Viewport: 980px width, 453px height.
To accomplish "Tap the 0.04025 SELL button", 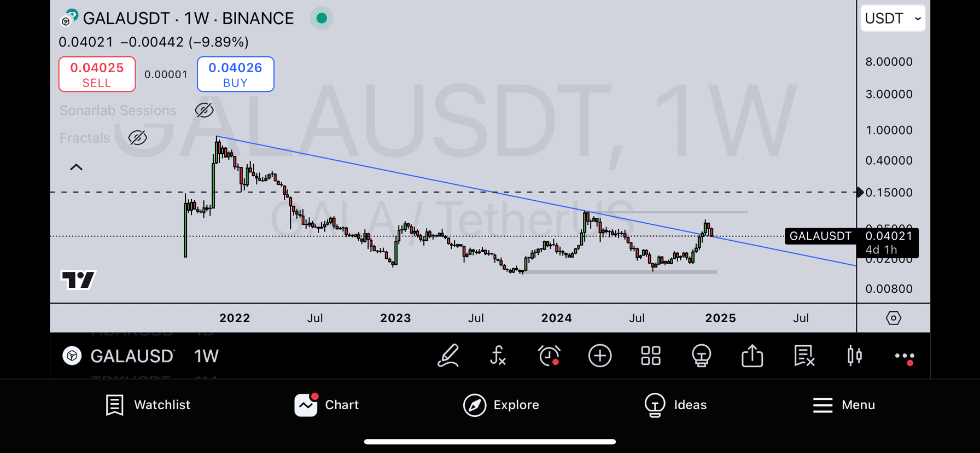I will (x=97, y=74).
